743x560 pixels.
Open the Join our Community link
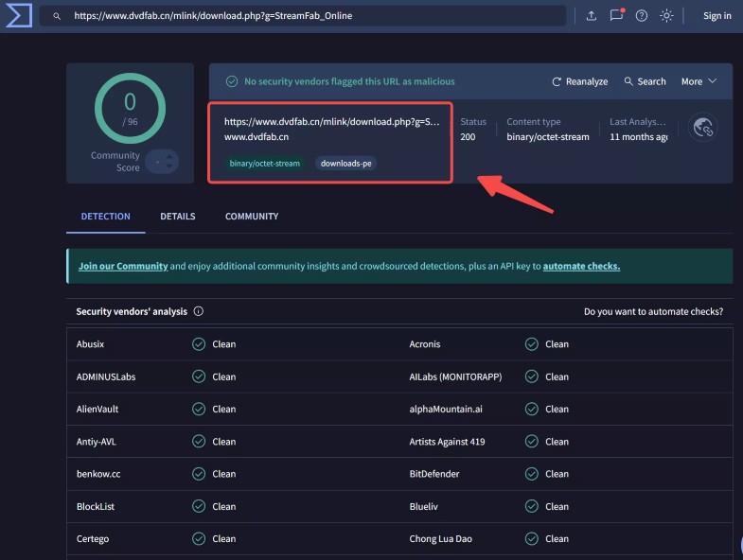(x=123, y=267)
